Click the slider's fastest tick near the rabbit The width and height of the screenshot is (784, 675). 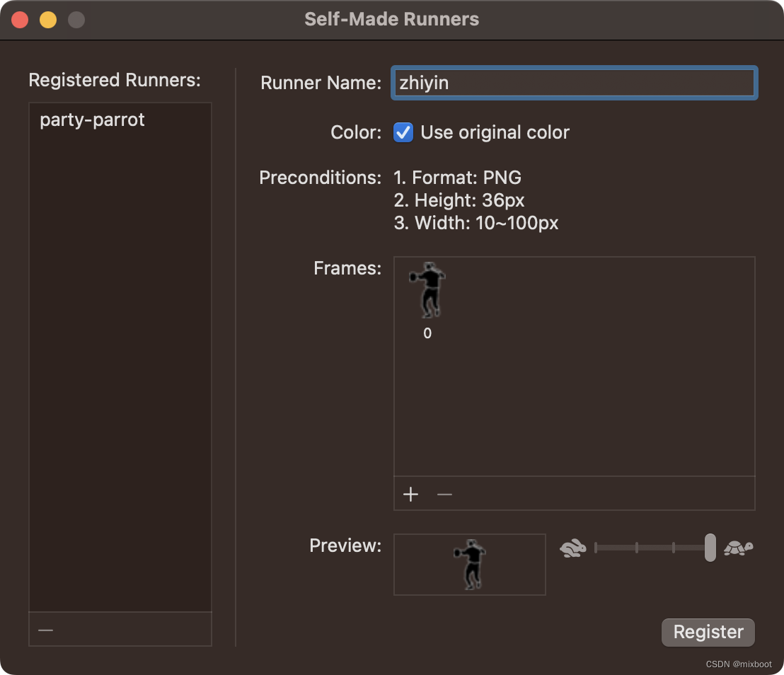(x=596, y=548)
